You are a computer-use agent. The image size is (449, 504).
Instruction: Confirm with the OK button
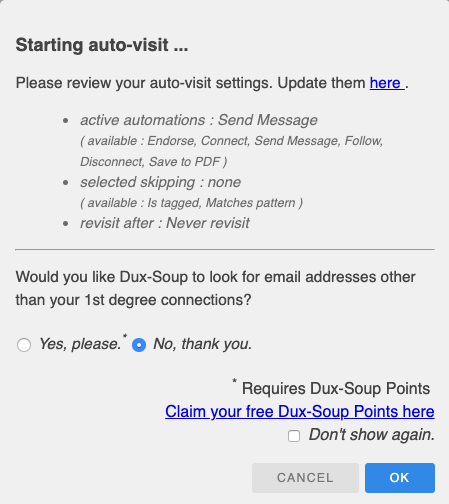coord(400,478)
